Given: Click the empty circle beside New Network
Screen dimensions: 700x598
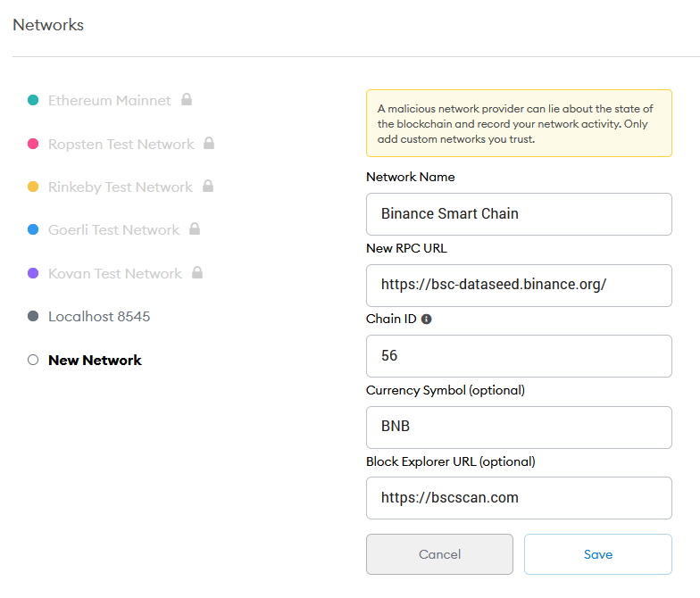Looking at the screenshot, I should [x=33, y=360].
